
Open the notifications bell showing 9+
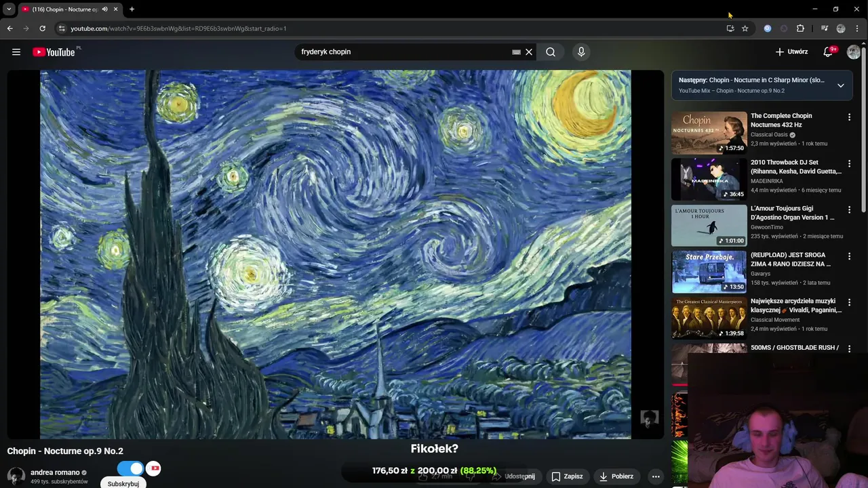[x=829, y=52]
